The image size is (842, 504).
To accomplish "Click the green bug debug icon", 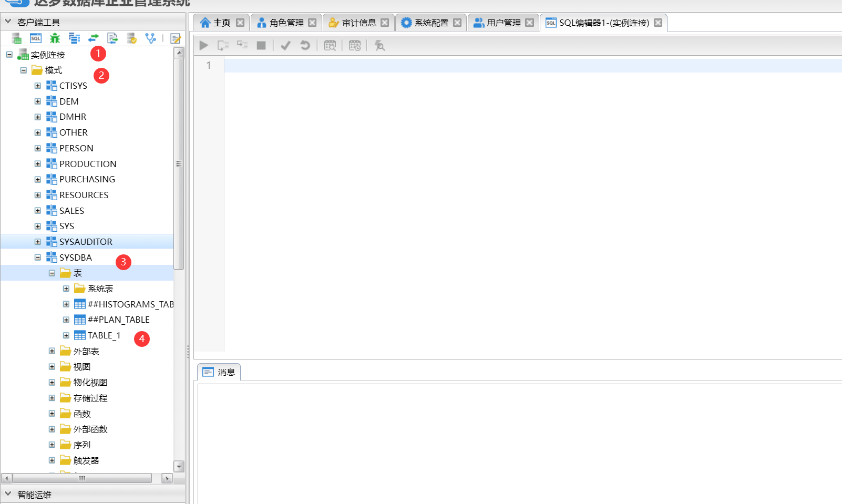I will click(55, 38).
